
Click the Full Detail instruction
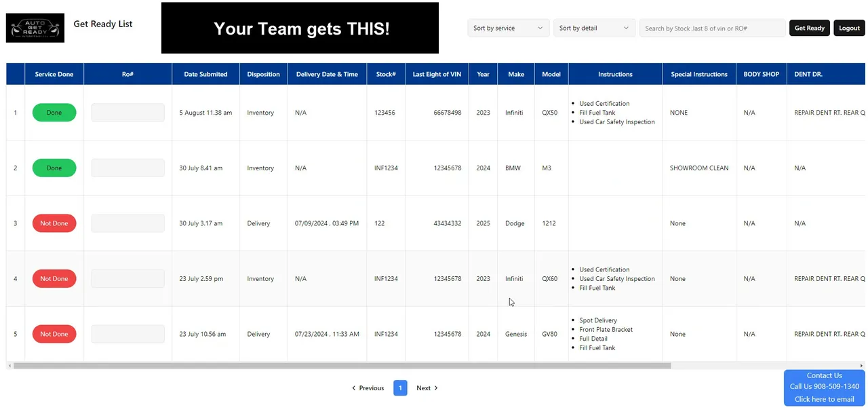click(593, 339)
